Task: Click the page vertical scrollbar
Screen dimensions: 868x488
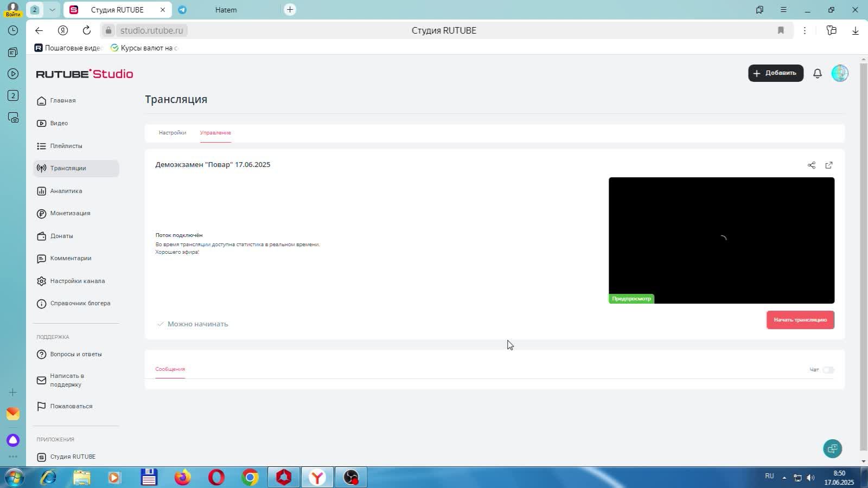Action: [x=864, y=256]
